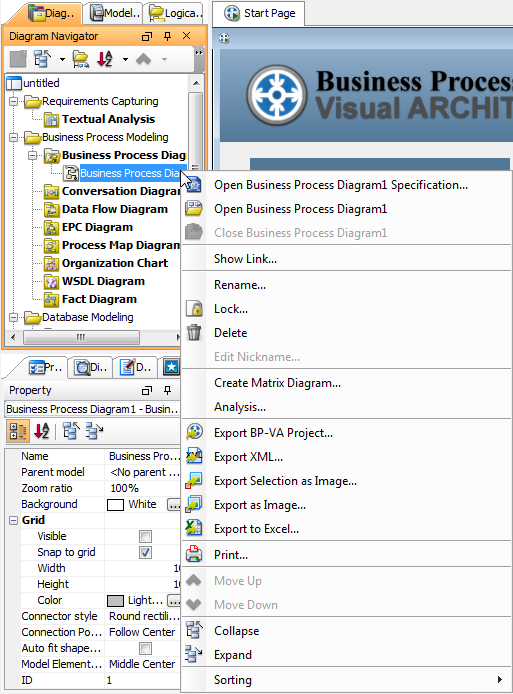The width and height of the screenshot is (513, 694).
Task: Click the Print printer icon
Action: [x=194, y=554]
